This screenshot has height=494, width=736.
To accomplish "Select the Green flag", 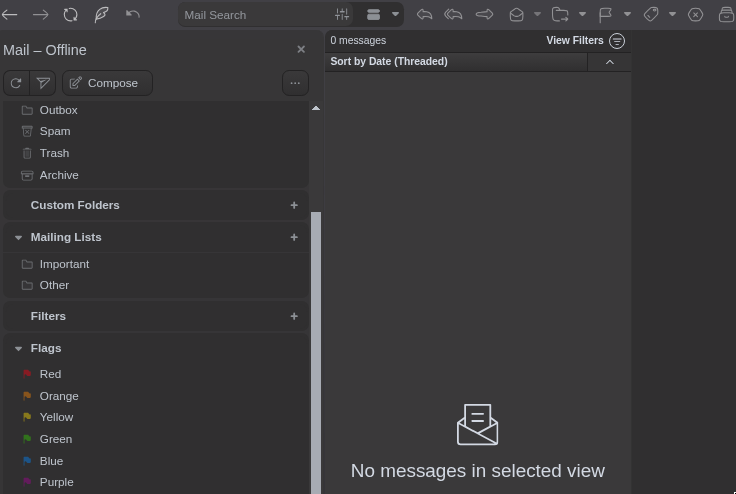I will tap(156, 440).
